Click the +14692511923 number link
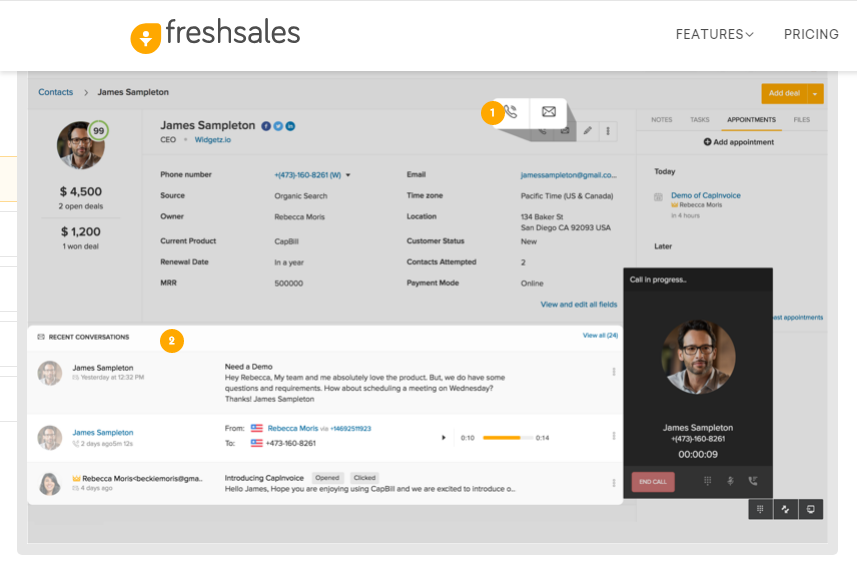The height and width of the screenshot is (565, 857). 350,429
